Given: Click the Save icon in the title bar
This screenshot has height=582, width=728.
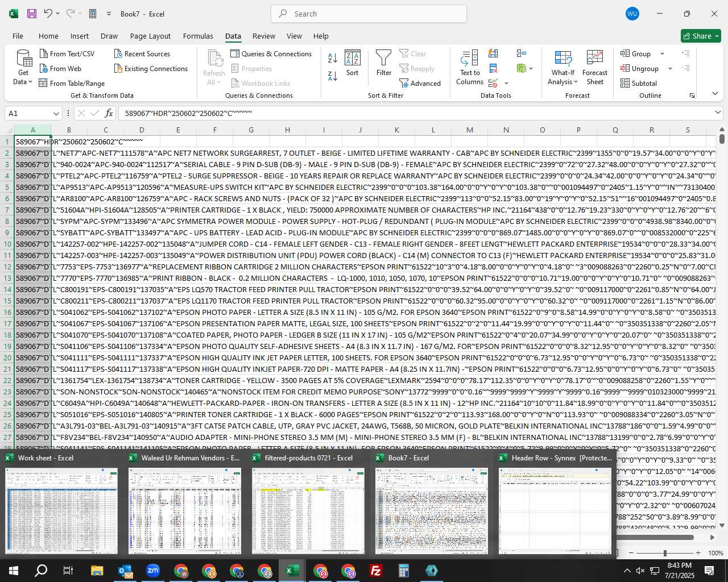Looking at the screenshot, I should click(32, 14).
